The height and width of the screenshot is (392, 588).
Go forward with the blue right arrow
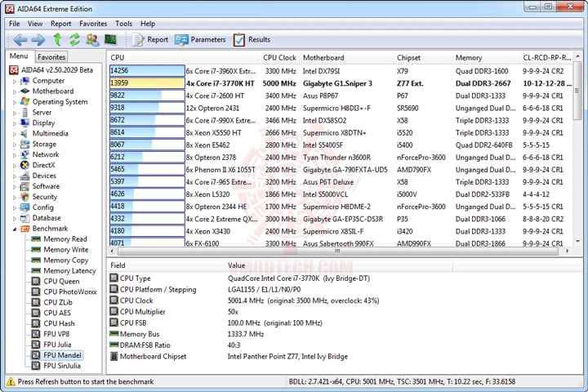point(38,39)
